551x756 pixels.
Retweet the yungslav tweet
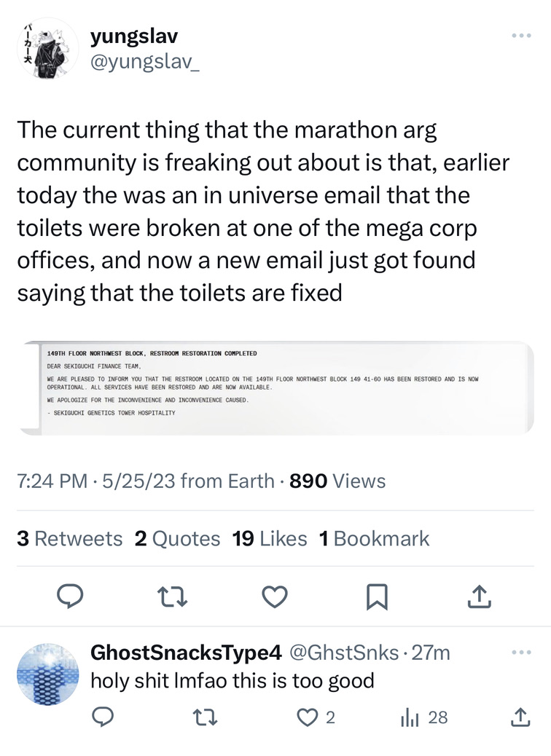[172, 597]
